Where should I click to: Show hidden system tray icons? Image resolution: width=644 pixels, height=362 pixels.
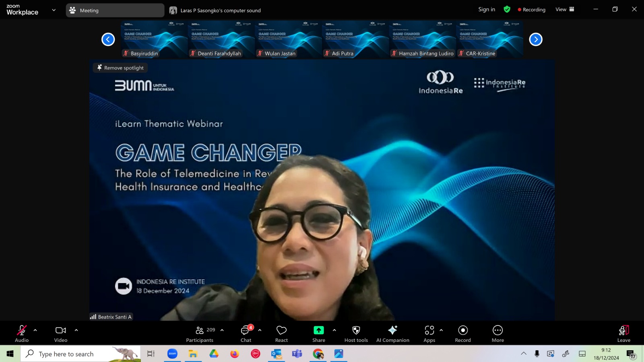pyautogui.click(x=524, y=354)
